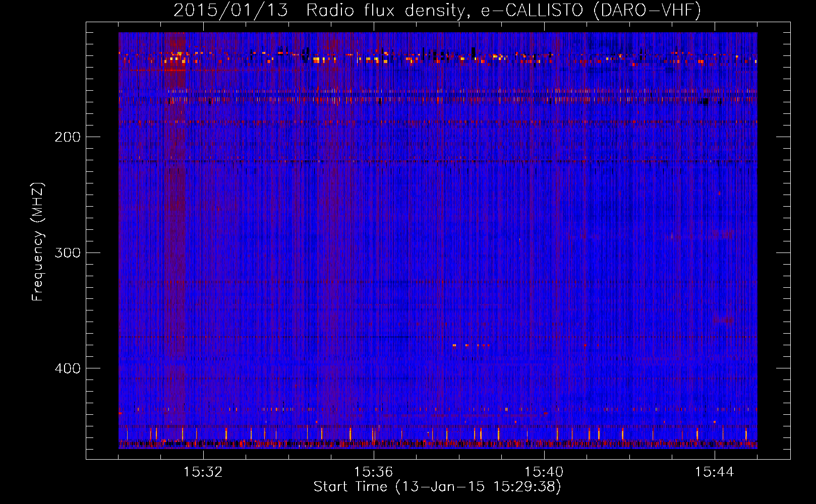Select the 400 frequency tick label
The image size is (816, 504).
[x=67, y=368]
